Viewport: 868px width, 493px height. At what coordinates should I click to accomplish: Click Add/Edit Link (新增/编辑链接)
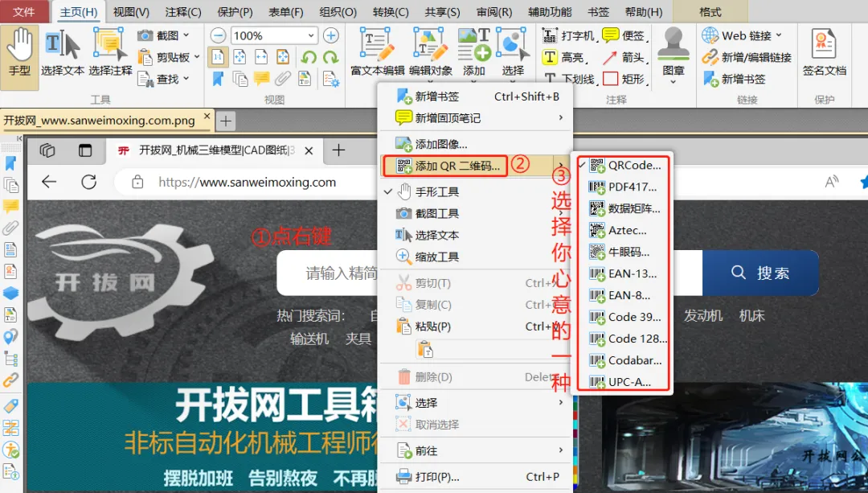pyautogui.click(x=747, y=57)
